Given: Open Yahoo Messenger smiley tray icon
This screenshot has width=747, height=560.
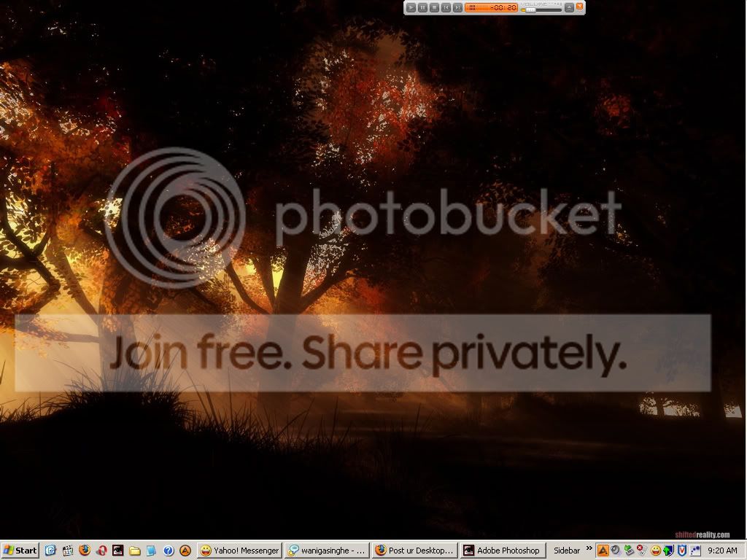Looking at the screenshot, I should (x=656, y=551).
